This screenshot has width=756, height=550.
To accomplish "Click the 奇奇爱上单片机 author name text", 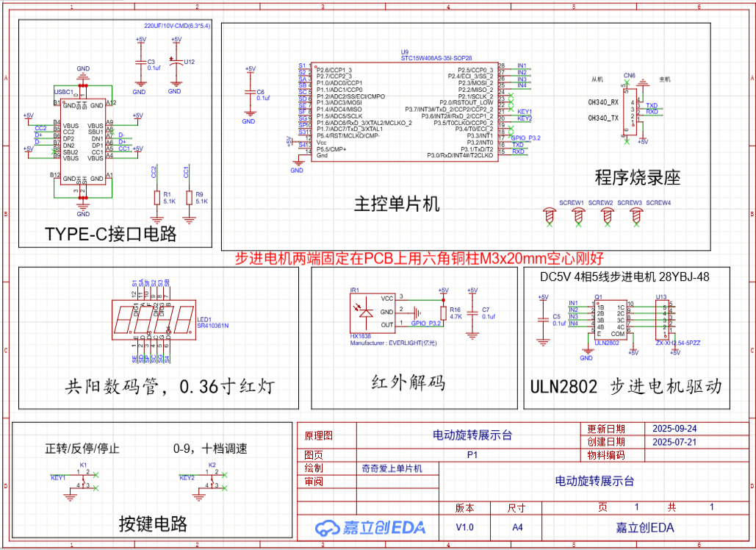I will pos(394,469).
